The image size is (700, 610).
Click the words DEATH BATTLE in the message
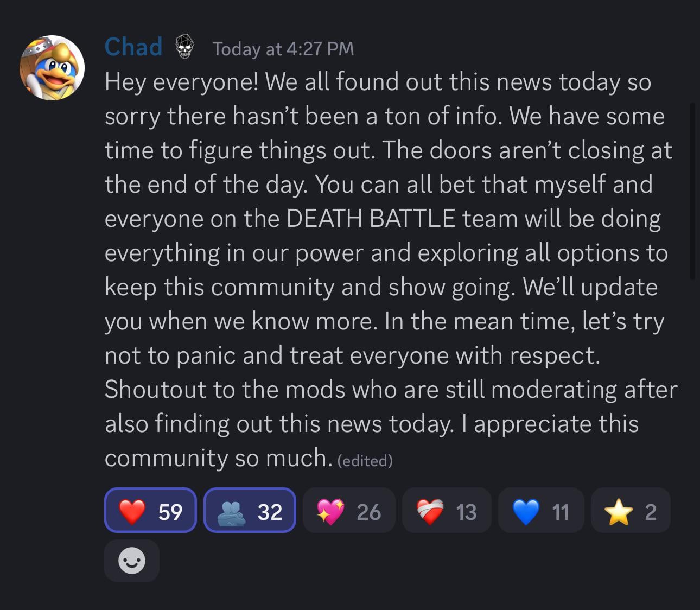pyautogui.click(x=371, y=218)
